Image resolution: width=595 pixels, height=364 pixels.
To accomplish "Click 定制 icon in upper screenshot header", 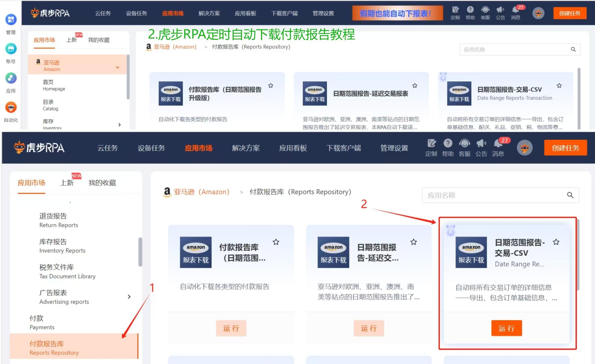I will point(455,10).
